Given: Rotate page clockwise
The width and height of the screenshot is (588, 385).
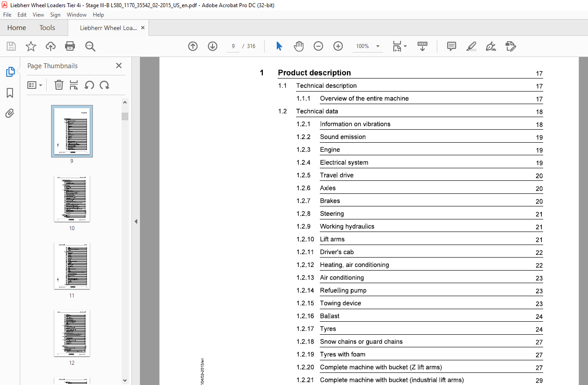Looking at the screenshot, I should pos(105,85).
